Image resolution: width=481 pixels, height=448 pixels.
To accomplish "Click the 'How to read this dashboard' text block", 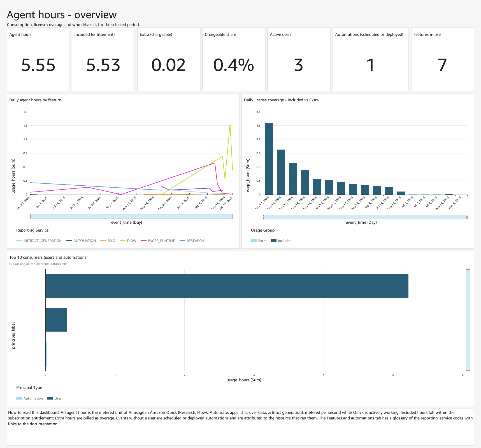I will tap(240, 418).
